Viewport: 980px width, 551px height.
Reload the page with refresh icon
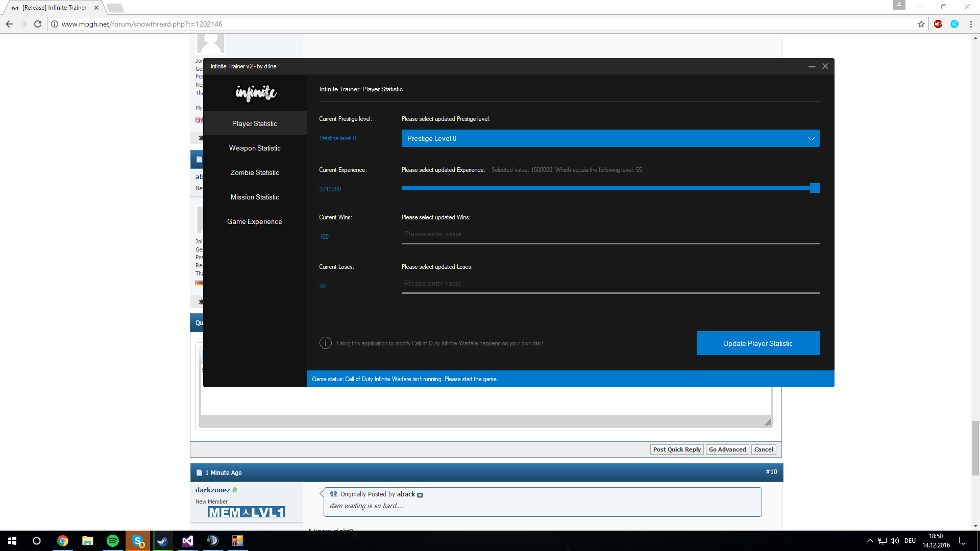coord(38,24)
